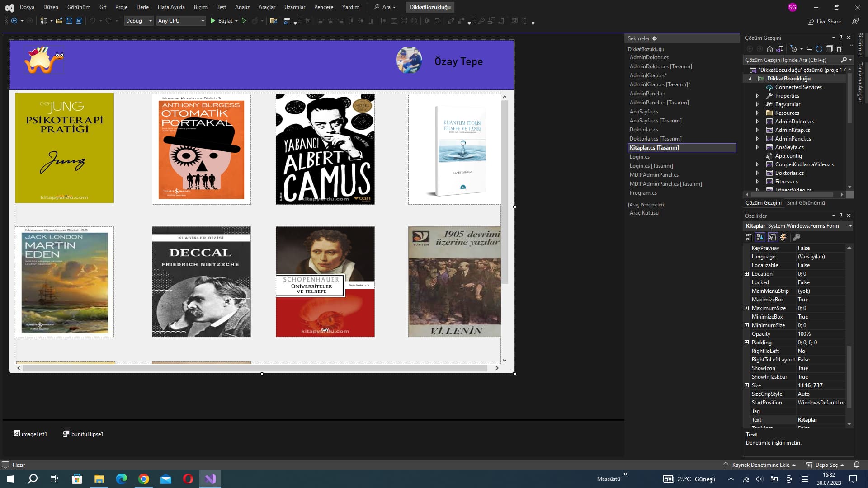Open Chrome from the Windows taskbar

coord(144,479)
